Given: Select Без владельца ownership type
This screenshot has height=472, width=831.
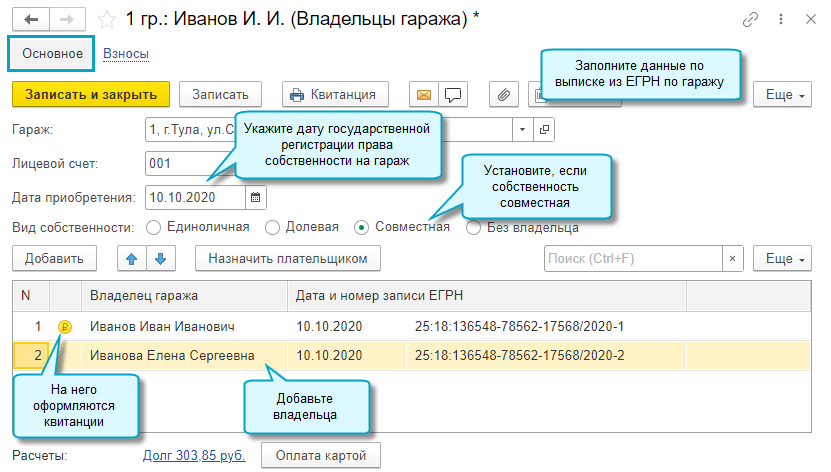Looking at the screenshot, I should pos(523,228).
